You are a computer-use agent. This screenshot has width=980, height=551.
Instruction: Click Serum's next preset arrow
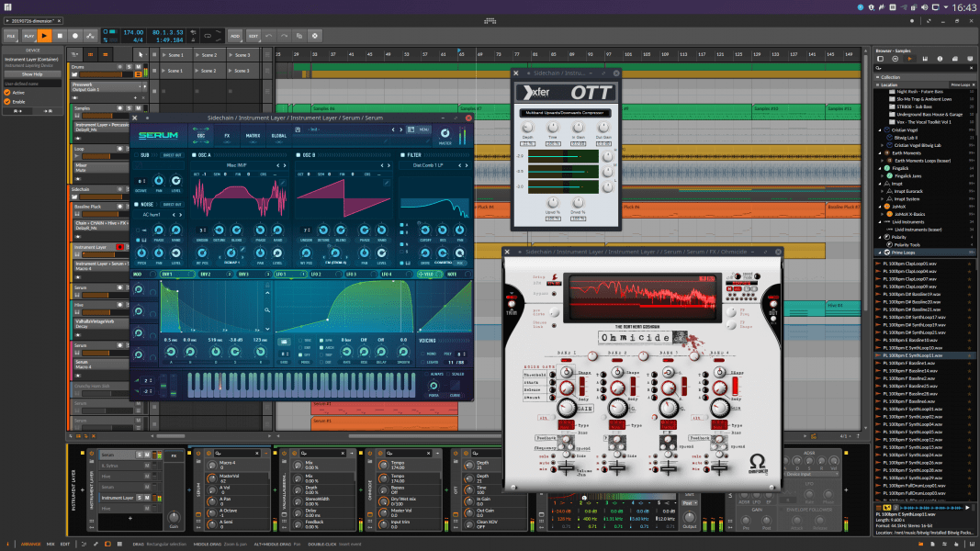[401, 129]
